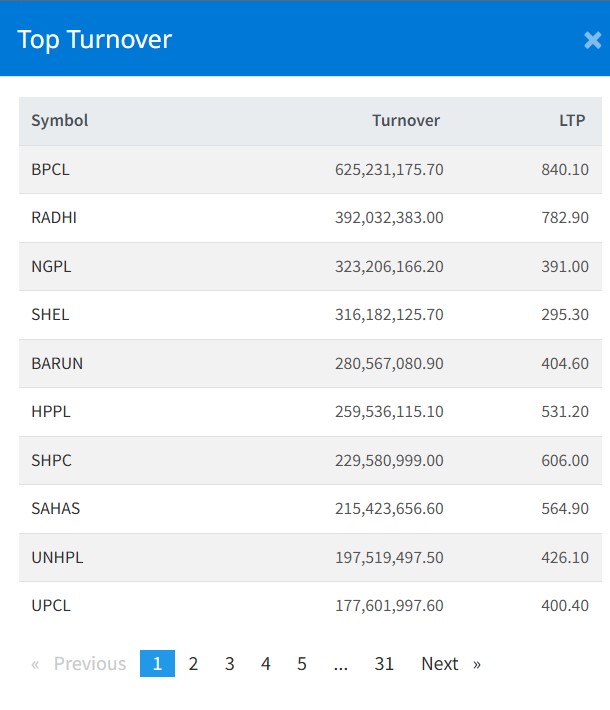Image resolution: width=610 pixels, height=710 pixels.
Task: Select current page 1 button
Action: pyautogui.click(x=157, y=664)
